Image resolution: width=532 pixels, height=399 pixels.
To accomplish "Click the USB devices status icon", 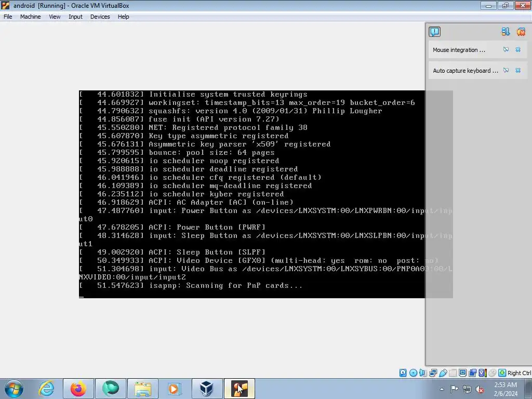I will (443, 373).
